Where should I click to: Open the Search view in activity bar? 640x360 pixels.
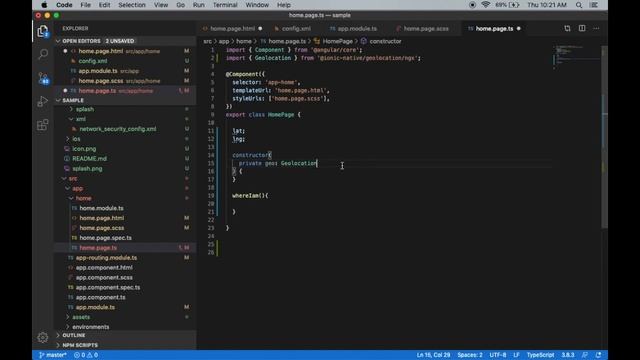coord(43,54)
